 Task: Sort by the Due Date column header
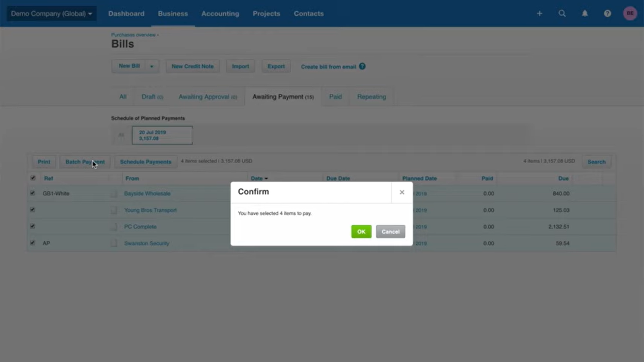338,178
